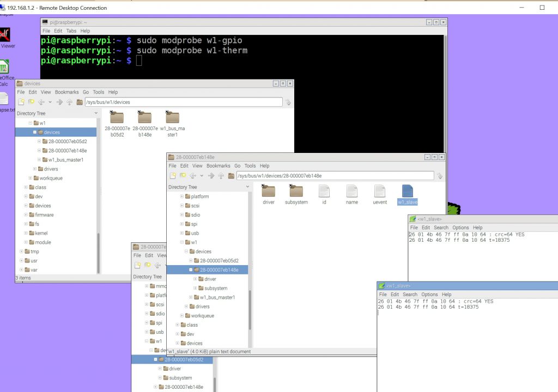Open the history dropdown arrow next to Back in devices window
558x392 pixels.
coord(50,102)
